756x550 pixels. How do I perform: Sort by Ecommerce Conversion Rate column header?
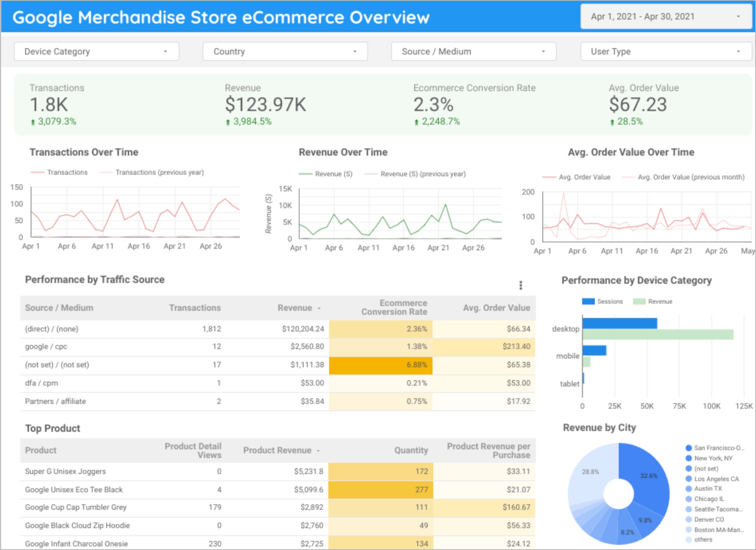tap(394, 308)
